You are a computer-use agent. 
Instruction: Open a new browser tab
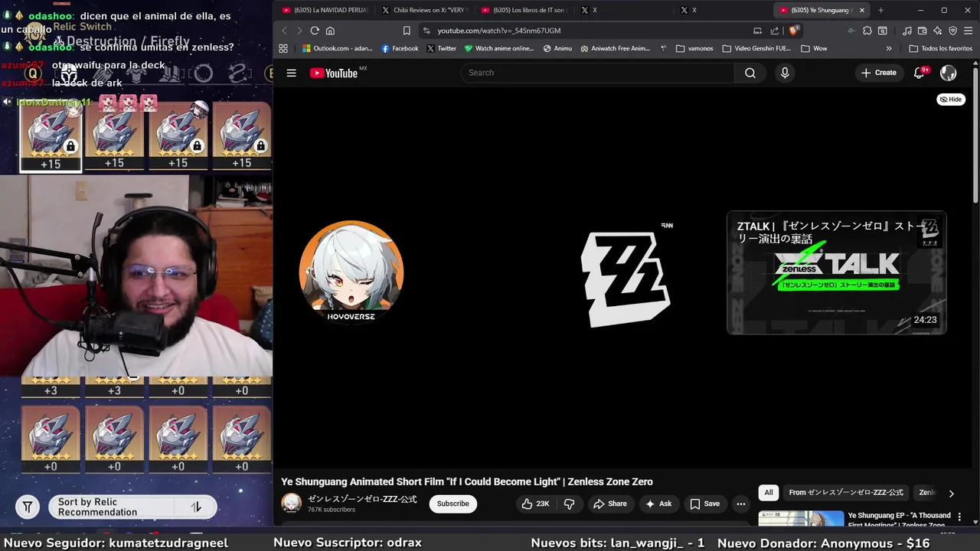tap(880, 10)
